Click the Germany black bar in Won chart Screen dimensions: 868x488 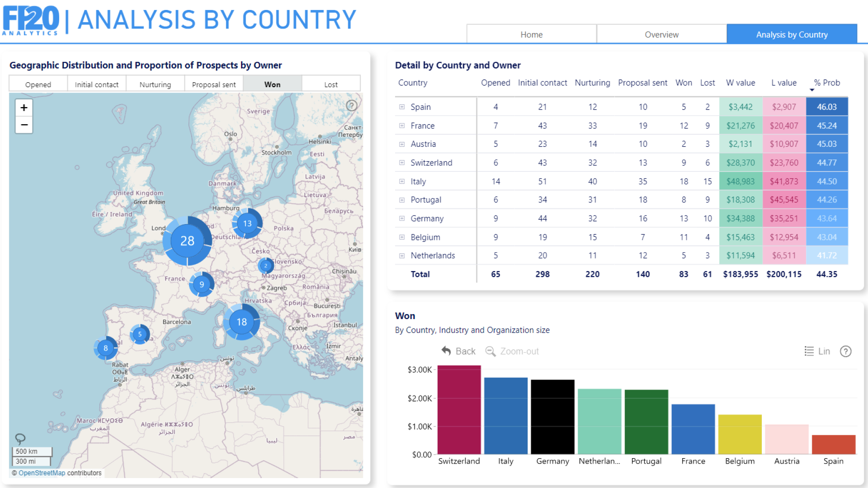(x=552, y=417)
